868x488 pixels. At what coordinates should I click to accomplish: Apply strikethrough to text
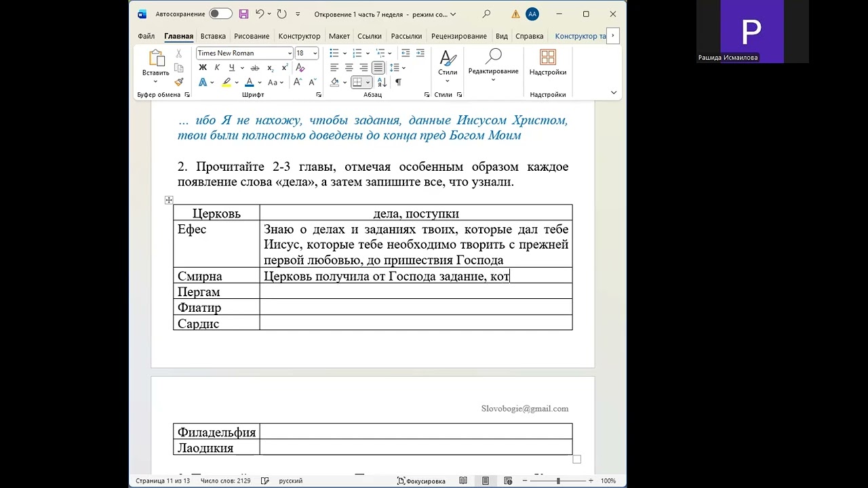pos(255,68)
